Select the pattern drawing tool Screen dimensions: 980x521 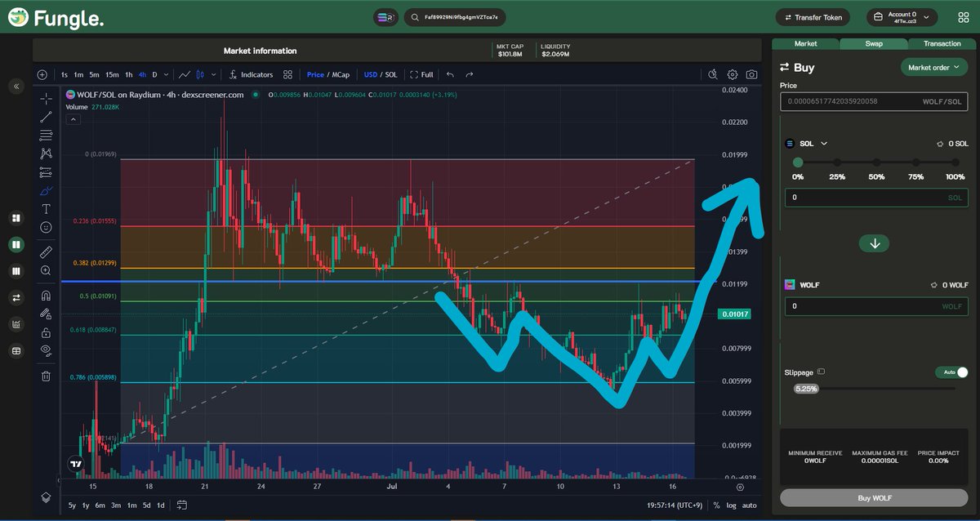pyautogui.click(x=46, y=154)
